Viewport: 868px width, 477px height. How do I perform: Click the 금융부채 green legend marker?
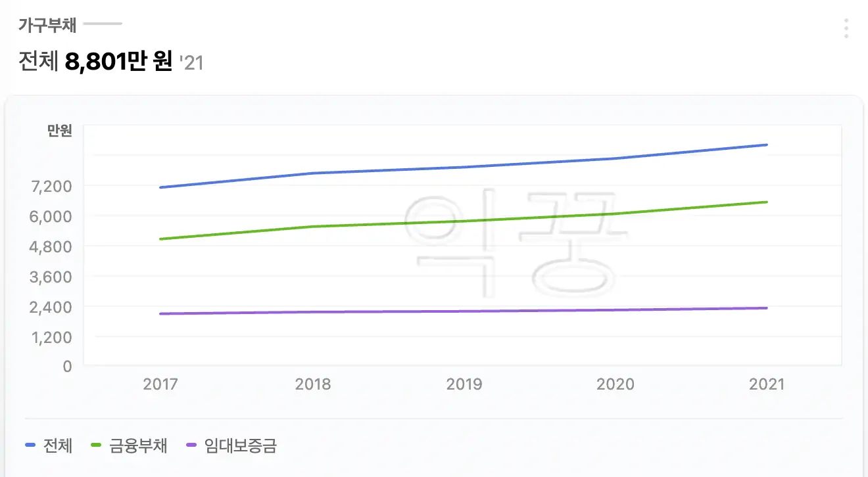(x=95, y=445)
